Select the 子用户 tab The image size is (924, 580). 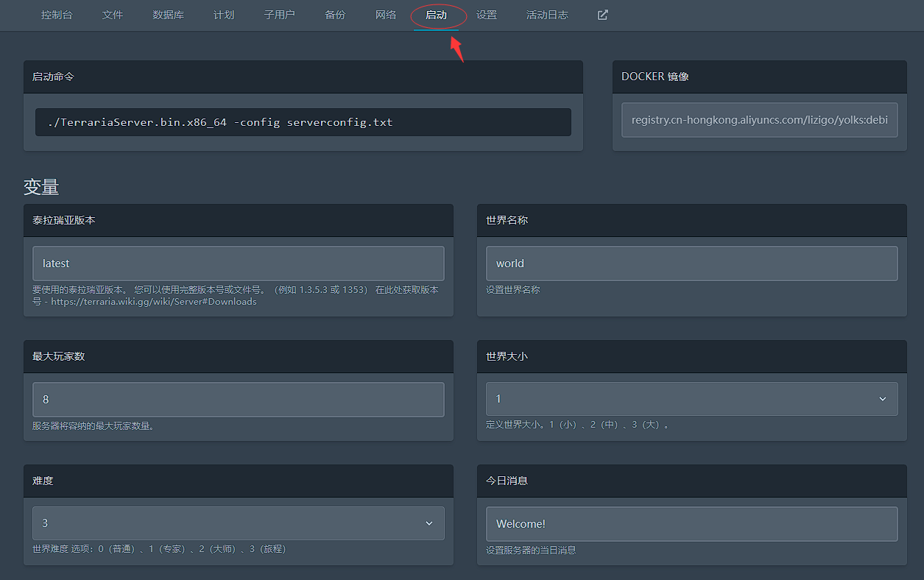tap(279, 15)
